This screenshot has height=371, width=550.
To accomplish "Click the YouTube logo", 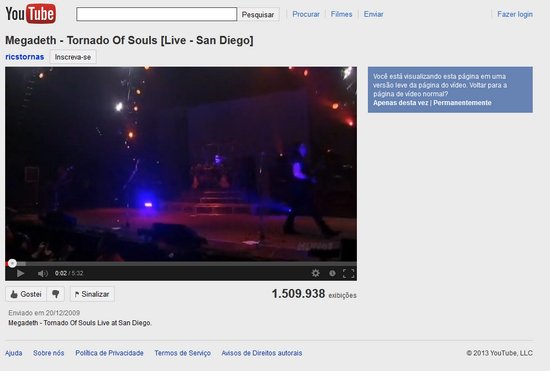I will (x=31, y=14).
